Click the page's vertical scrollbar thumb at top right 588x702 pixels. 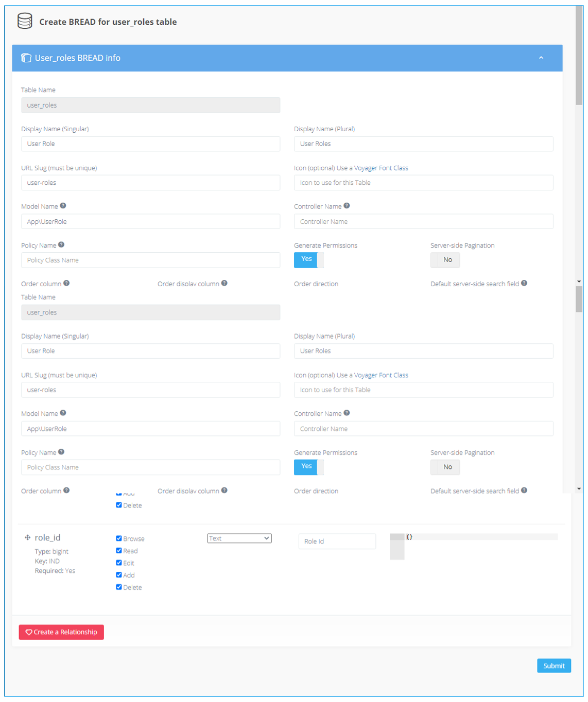coord(579,57)
